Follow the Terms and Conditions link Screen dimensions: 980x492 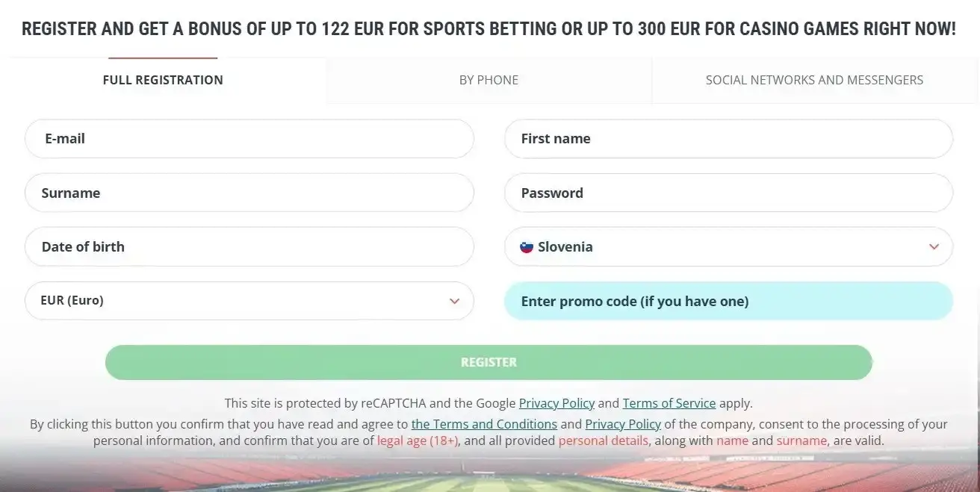[x=484, y=424]
